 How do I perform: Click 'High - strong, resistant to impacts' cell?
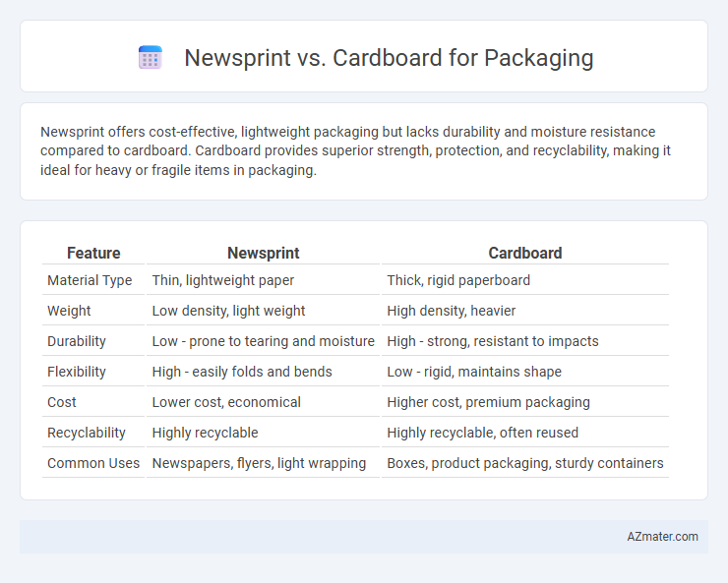(525, 341)
